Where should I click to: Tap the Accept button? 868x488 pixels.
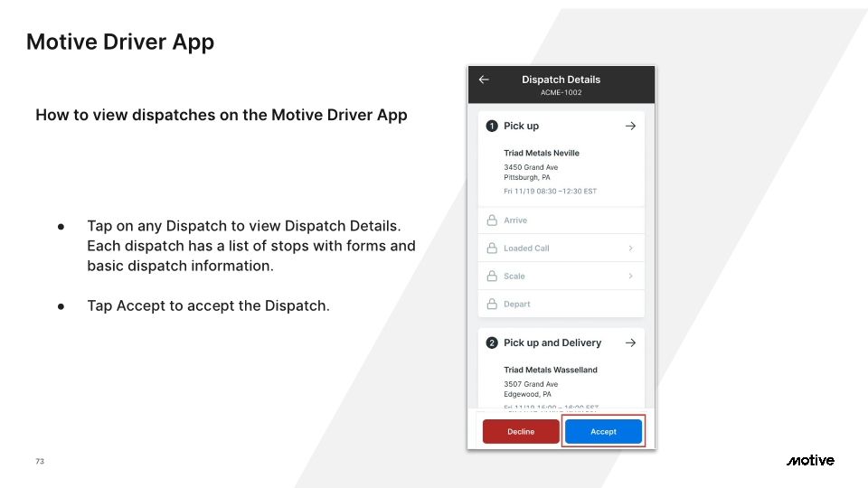(603, 432)
